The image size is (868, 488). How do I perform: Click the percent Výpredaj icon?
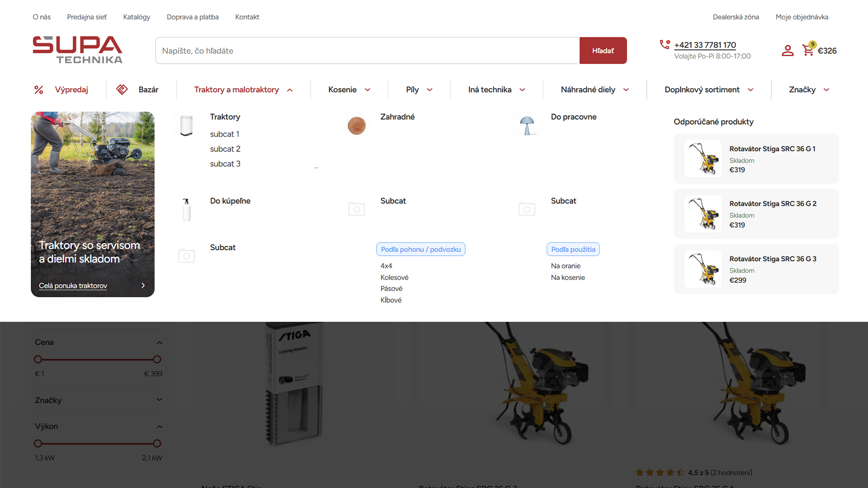39,90
